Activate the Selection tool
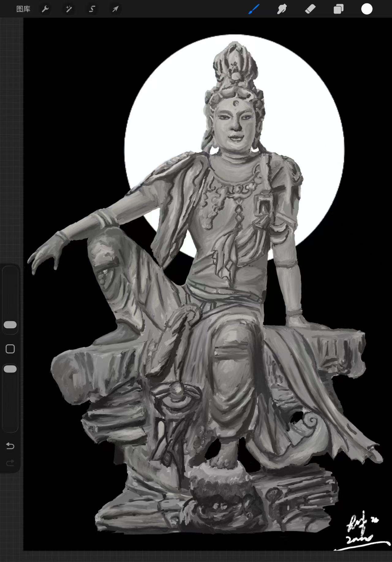The width and height of the screenshot is (392, 562). click(x=92, y=9)
